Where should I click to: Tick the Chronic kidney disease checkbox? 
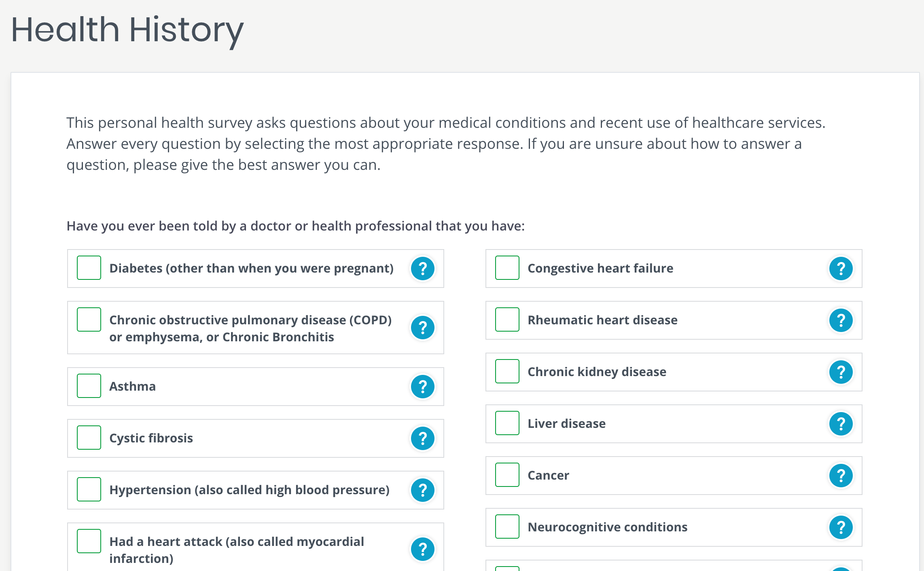point(507,371)
